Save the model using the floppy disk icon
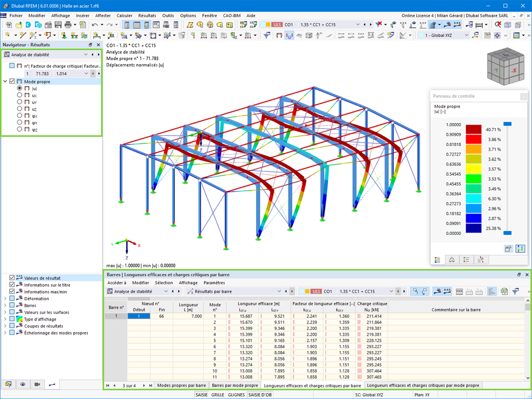 point(58,25)
